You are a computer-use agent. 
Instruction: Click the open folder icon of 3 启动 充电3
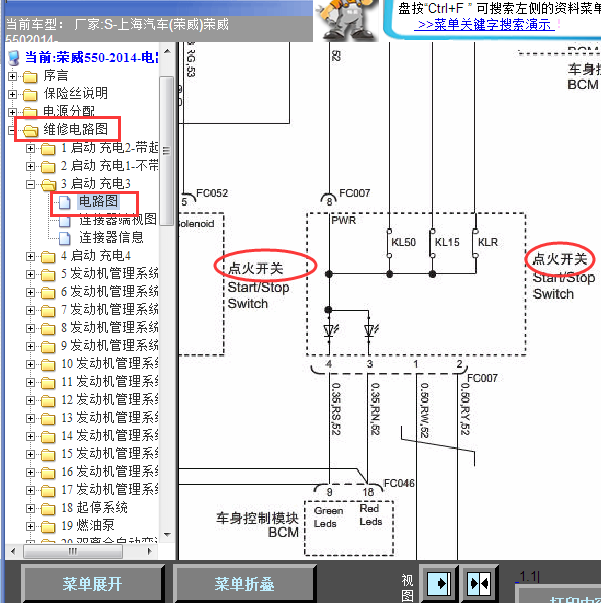pos(48,185)
